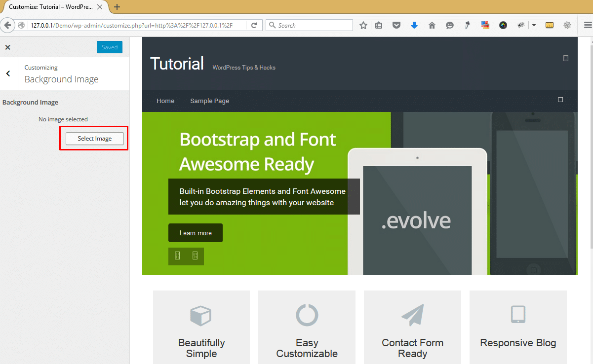Click the round color wheel extension icon
593x364 pixels.
(503, 25)
